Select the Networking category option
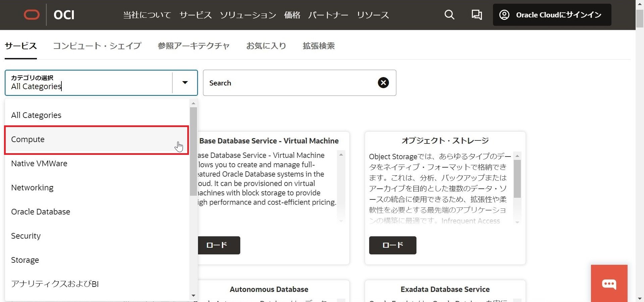 32,188
